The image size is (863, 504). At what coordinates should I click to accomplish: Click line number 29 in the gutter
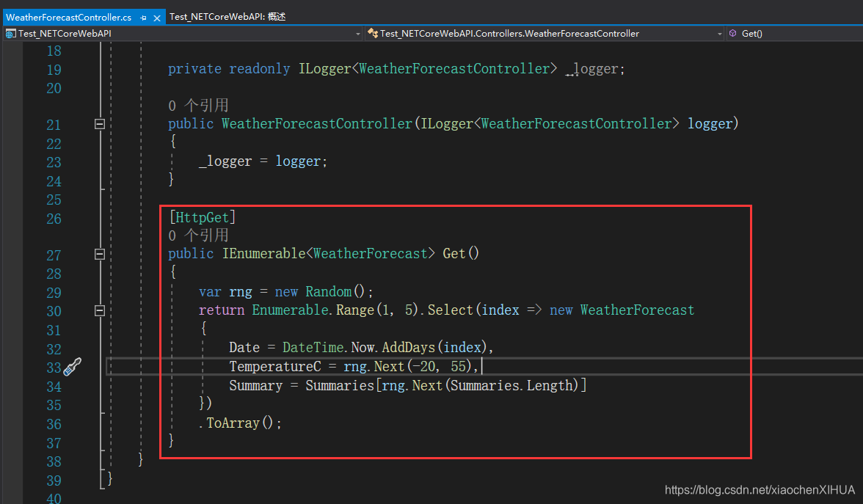point(54,292)
